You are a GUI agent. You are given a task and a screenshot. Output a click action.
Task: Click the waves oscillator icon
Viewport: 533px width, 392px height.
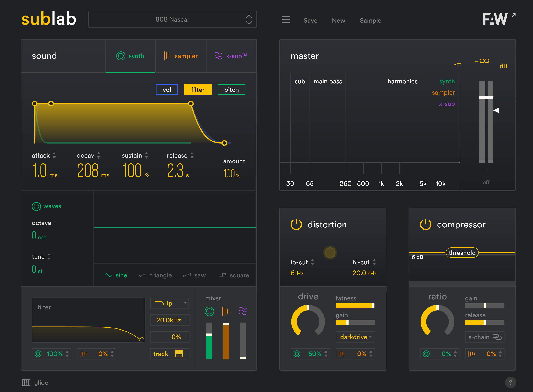[x=36, y=206]
